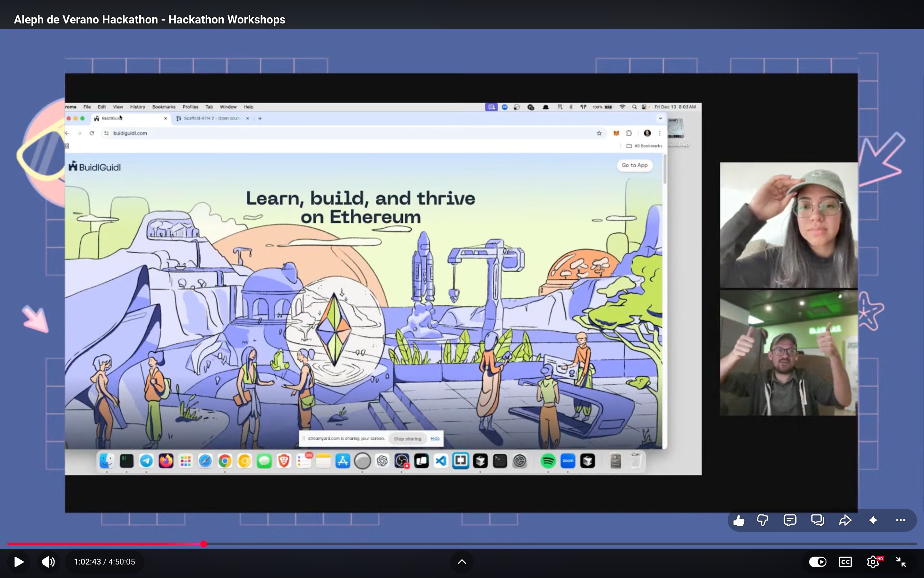Play the video
This screenshot has height=578, width=924.
pyautogui.click(x=19, y=562)
